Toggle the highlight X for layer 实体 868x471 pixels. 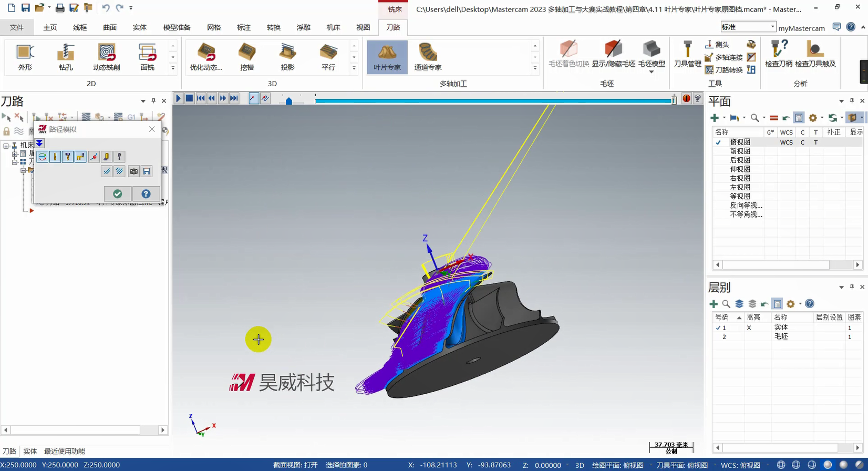point(749,327)
